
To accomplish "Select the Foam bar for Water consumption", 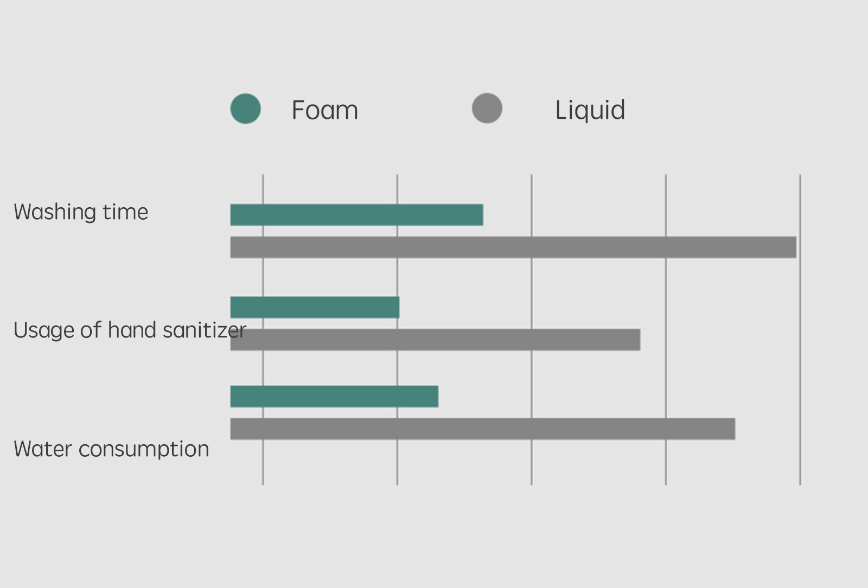I will click(334, 397).
